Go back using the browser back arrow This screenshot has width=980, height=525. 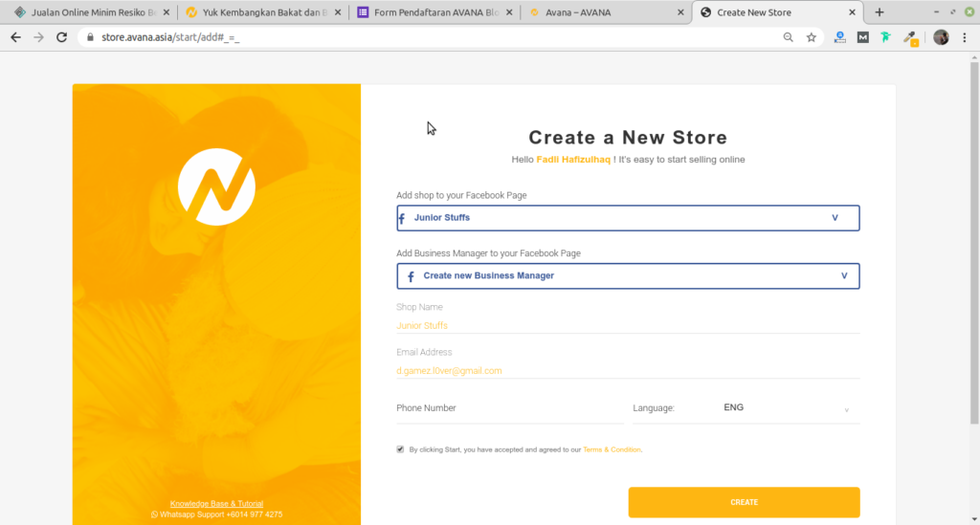pyautogui.click(x=15, y=37)
